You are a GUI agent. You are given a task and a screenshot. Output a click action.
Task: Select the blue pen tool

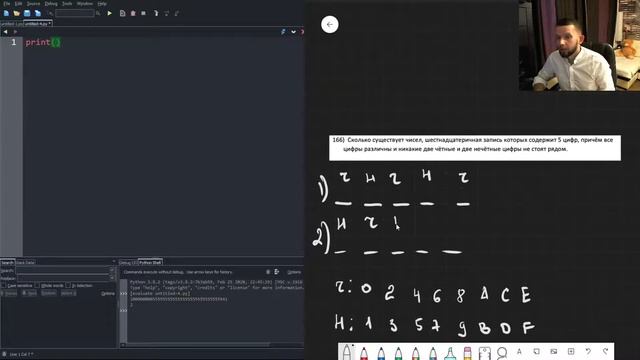tap(381, 353)
